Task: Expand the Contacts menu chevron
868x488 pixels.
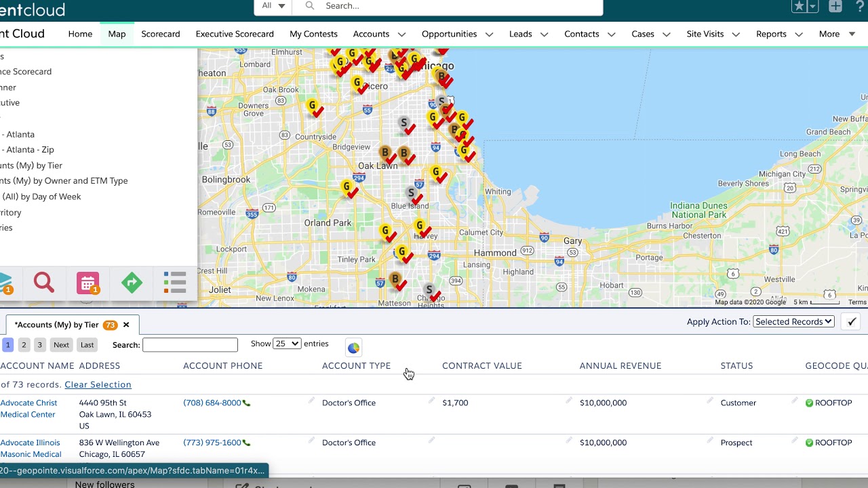Action: pyautogui.click(x=611, y=35)
